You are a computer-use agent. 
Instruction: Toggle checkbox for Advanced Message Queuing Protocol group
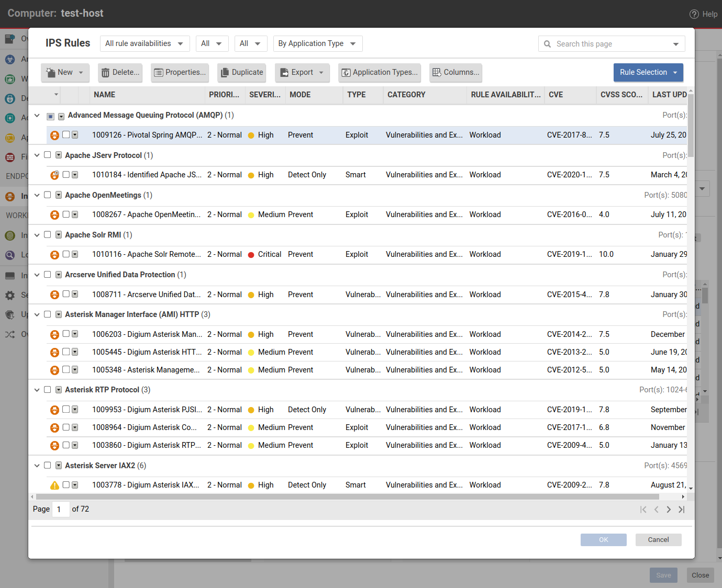pos(50,116)
